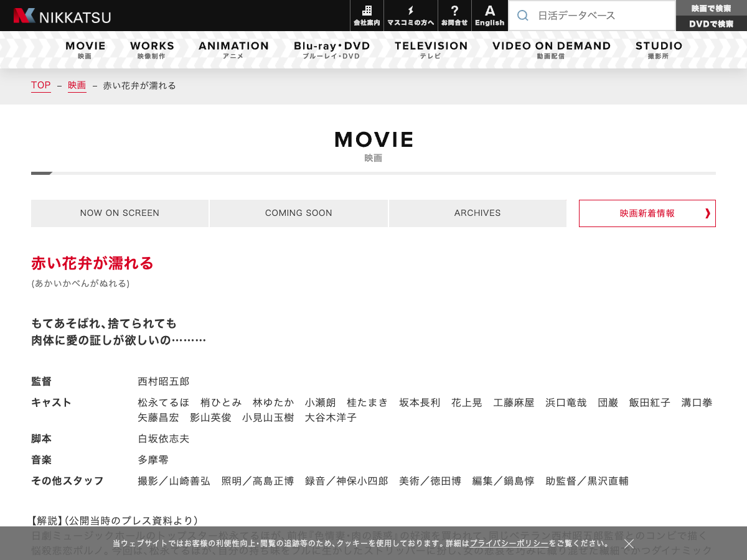The image size is (747, 560).
Task: Open the お問合せ contact icon
Action: 454,16
